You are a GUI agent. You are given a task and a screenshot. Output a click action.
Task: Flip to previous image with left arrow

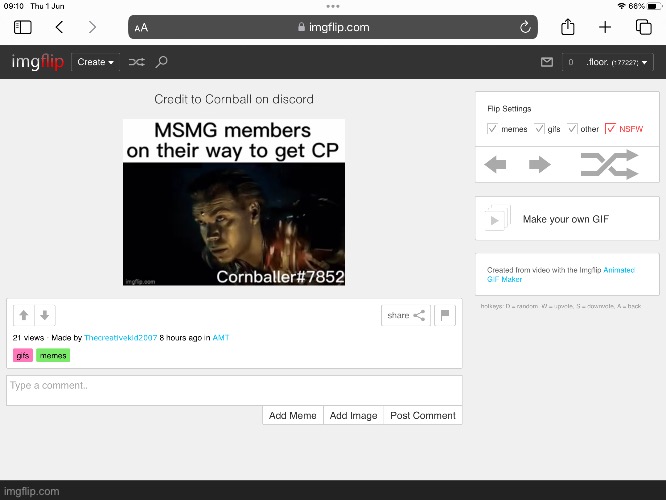495,164
